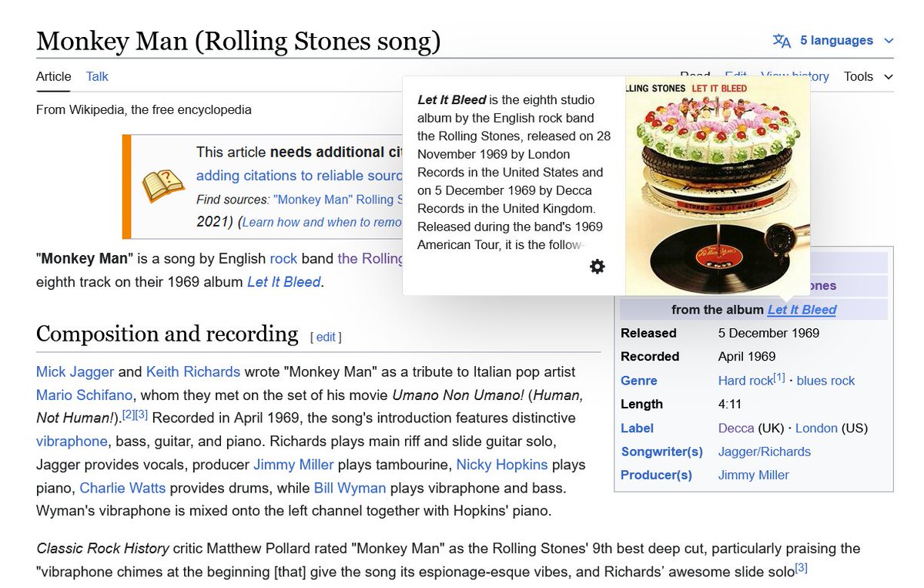Click the Let It Bleed album cover thumbnail
This screenshot has height=588, width=924.
[718, 186]
